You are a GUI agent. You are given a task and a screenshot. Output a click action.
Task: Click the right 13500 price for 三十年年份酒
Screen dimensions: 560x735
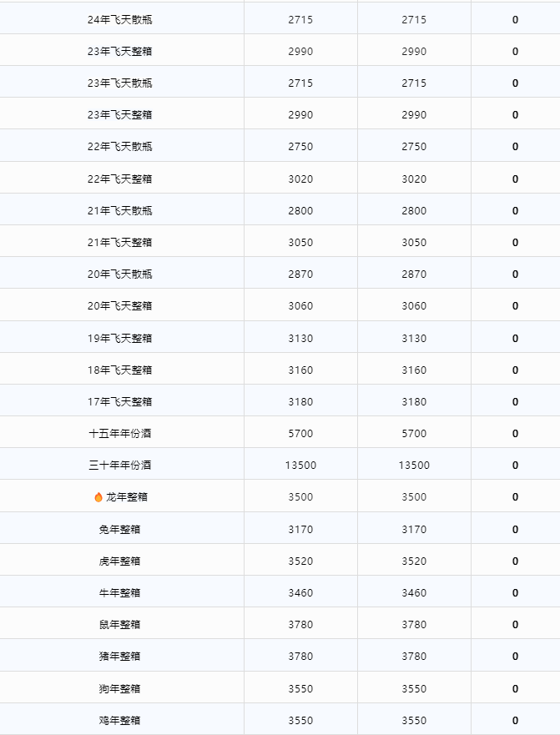pos(414,465)
